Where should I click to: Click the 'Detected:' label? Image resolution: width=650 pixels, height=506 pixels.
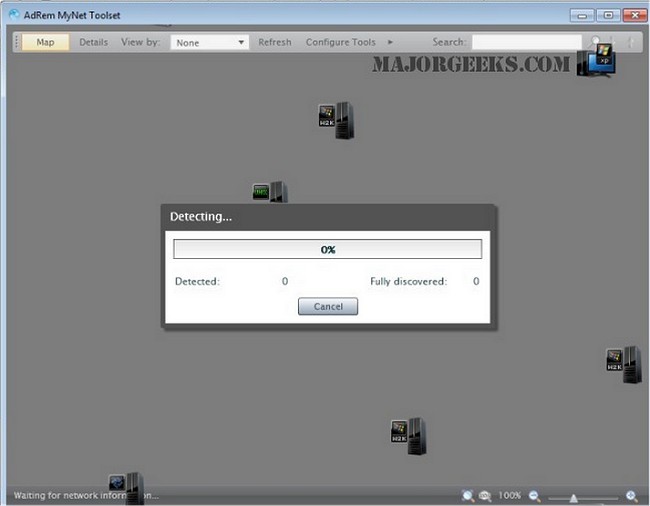coord(197,281)
